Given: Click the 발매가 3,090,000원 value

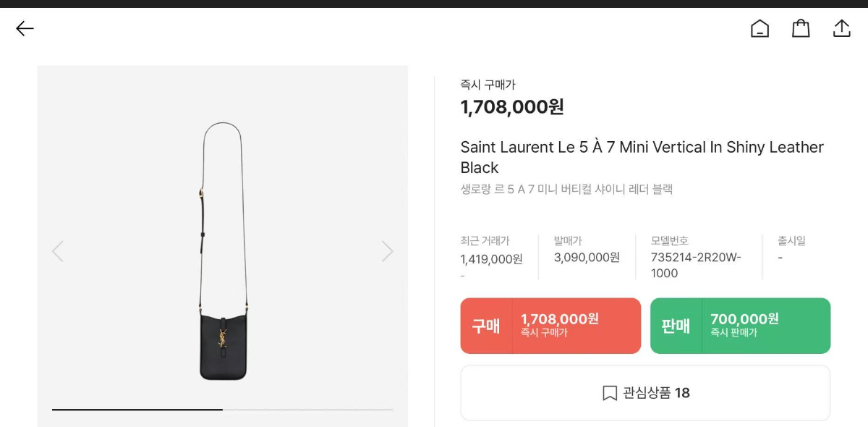Looking at the screenshot, I should [587, 258].
